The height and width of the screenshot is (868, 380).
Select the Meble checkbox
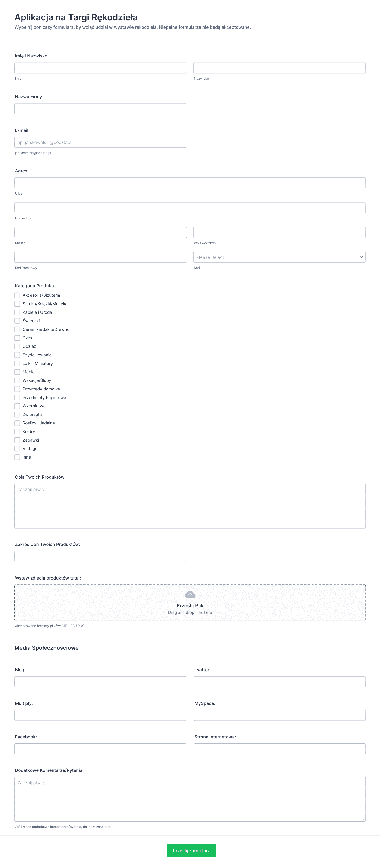17,372
